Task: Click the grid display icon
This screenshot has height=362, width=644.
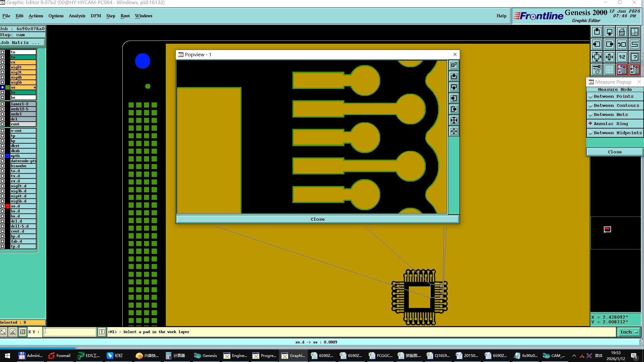Action: 609,69
